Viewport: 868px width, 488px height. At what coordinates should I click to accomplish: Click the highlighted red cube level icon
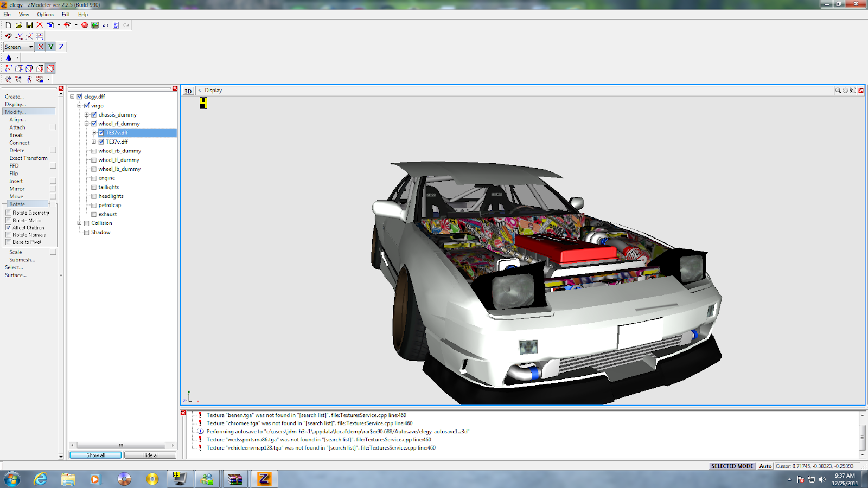point(50,68)
